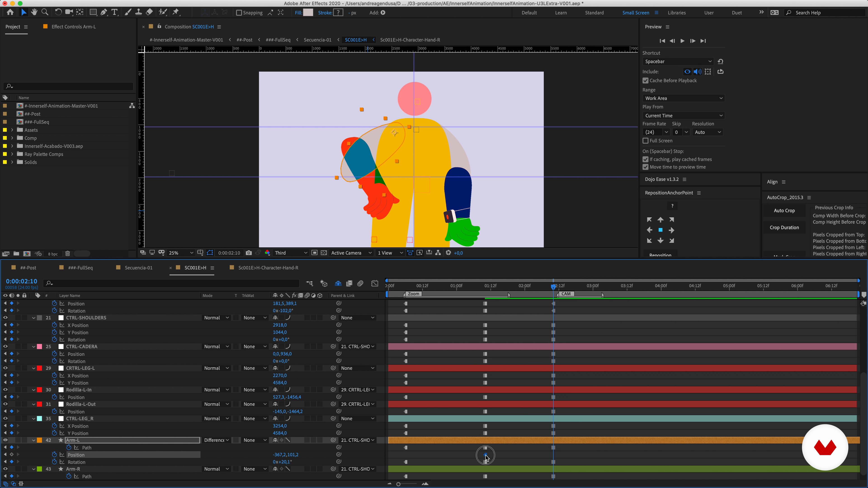Open Play From Current Time dropdown

tap(683, 115)
